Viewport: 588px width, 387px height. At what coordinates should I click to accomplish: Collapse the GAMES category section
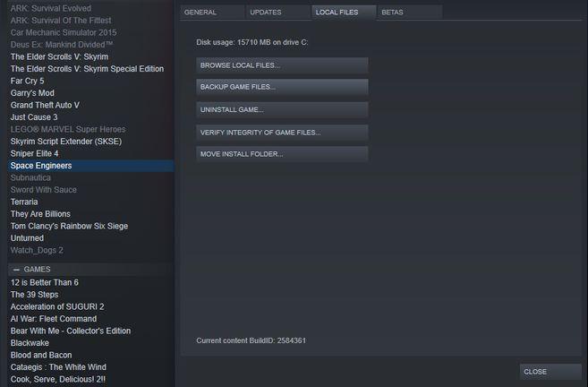(16, 270)
